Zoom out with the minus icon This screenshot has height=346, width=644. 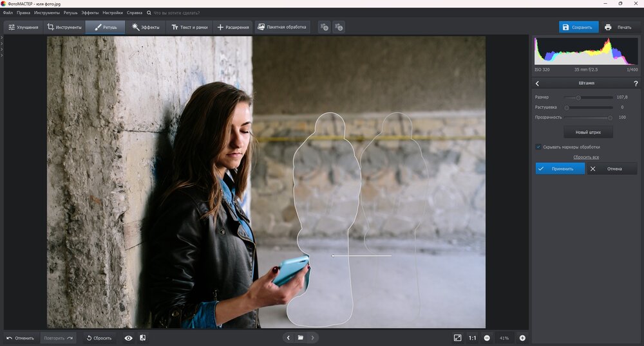pos(487,338)
